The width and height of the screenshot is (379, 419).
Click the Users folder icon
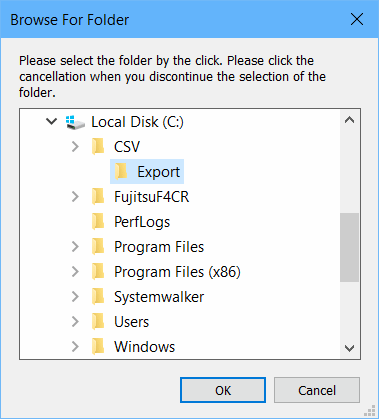98,322
